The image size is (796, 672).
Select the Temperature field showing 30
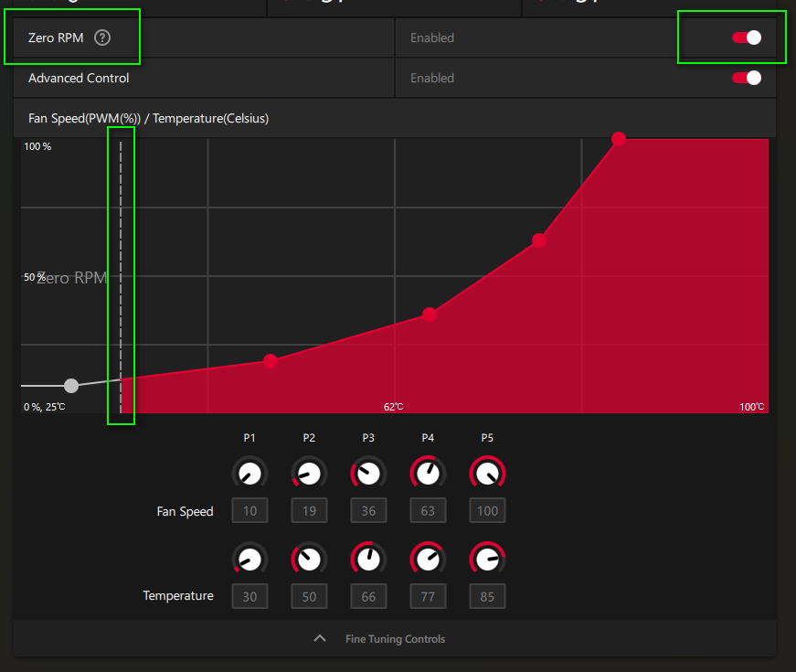[249, 596]
